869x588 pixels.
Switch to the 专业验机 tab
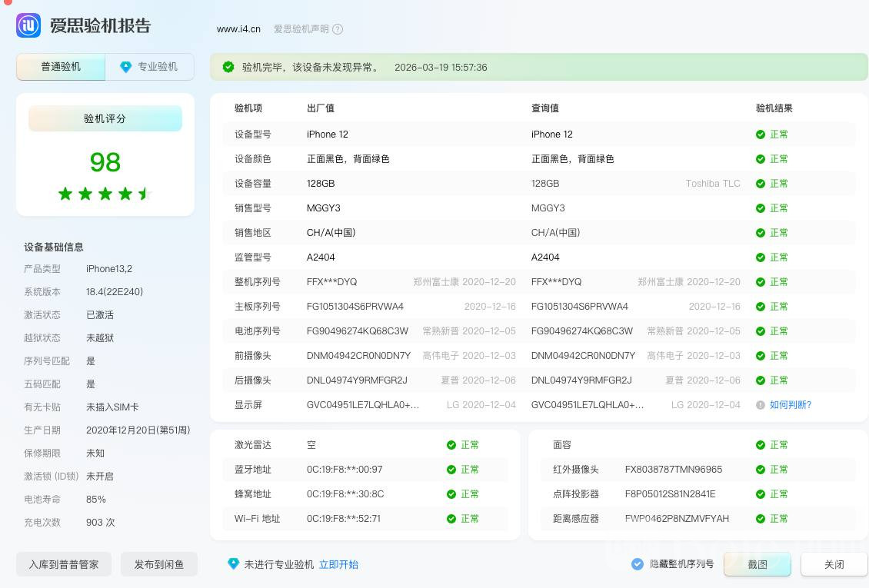point(150,67)
